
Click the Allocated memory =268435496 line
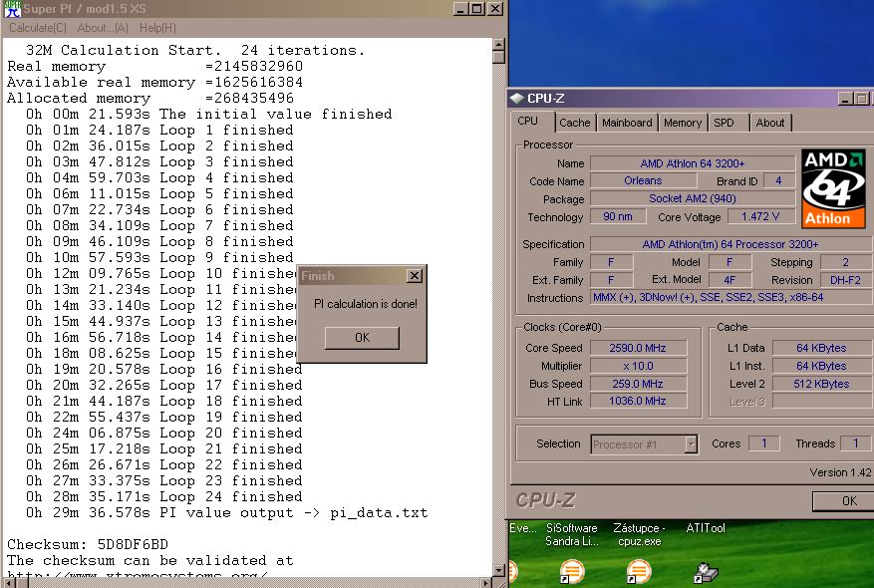click(x=150, y=98)
